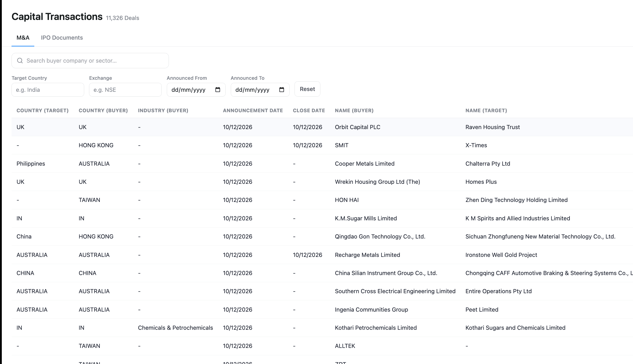Open the Announced To calendar picker icon
The image size is (633, 364).
coord(282,90)
